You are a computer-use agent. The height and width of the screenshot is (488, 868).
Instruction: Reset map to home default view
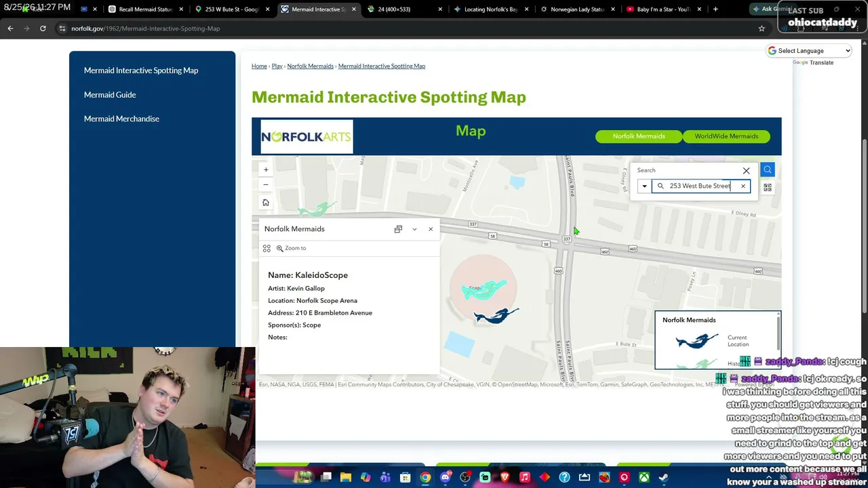tap(266, 203)
